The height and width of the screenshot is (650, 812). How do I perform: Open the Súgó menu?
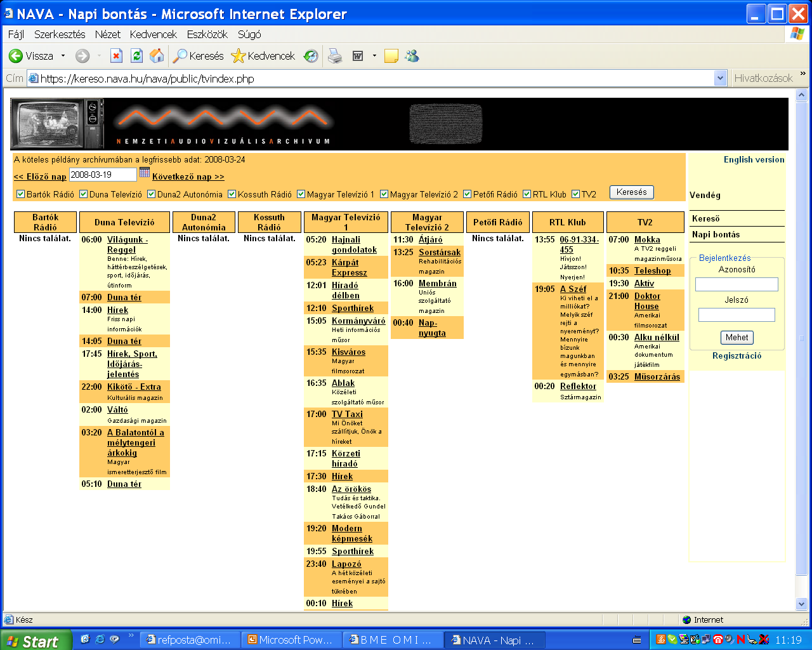(x=249, y=34)
